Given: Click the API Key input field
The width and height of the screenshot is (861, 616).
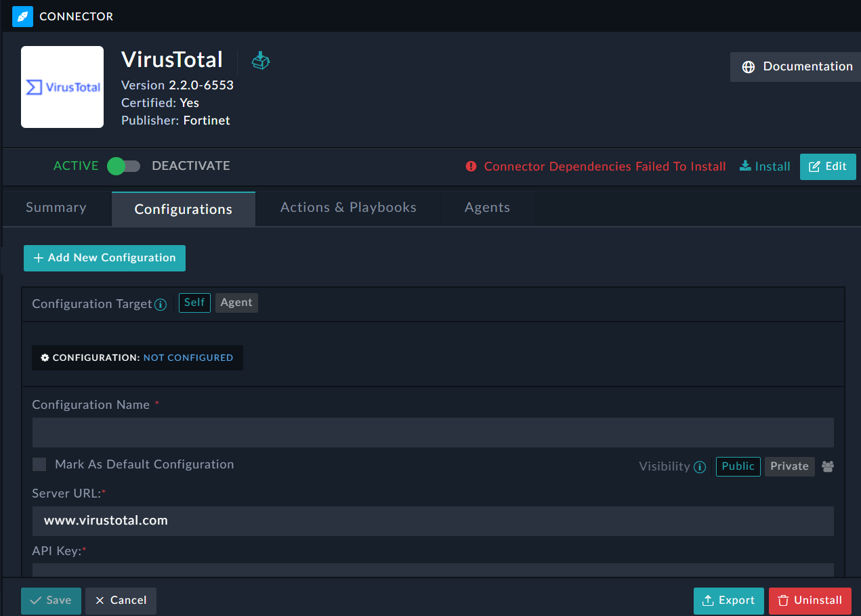Looking at the screenshot, I should [433, 570].
